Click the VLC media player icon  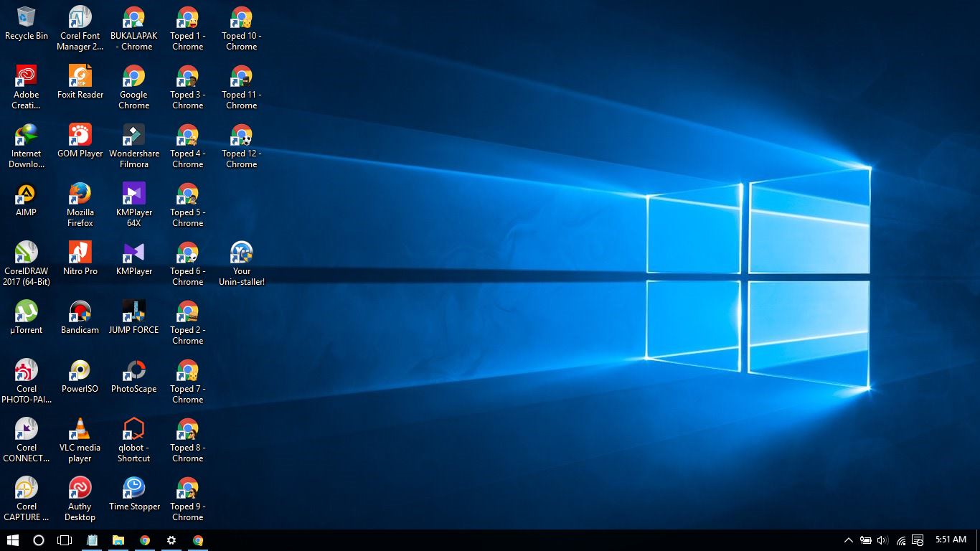[80, 441]
